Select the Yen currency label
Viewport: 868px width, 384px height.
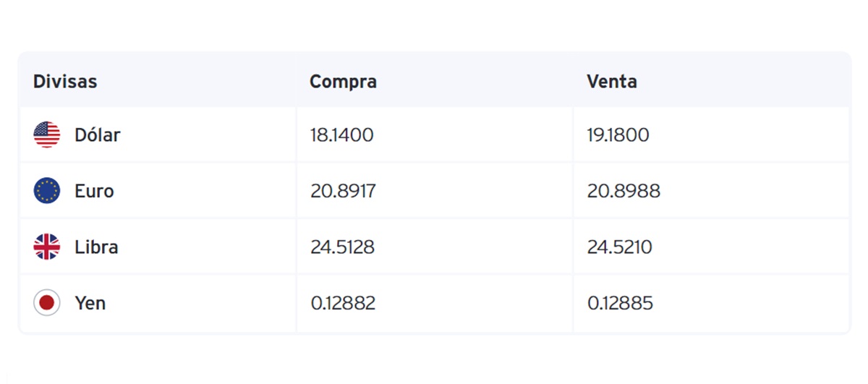[90, 303]
